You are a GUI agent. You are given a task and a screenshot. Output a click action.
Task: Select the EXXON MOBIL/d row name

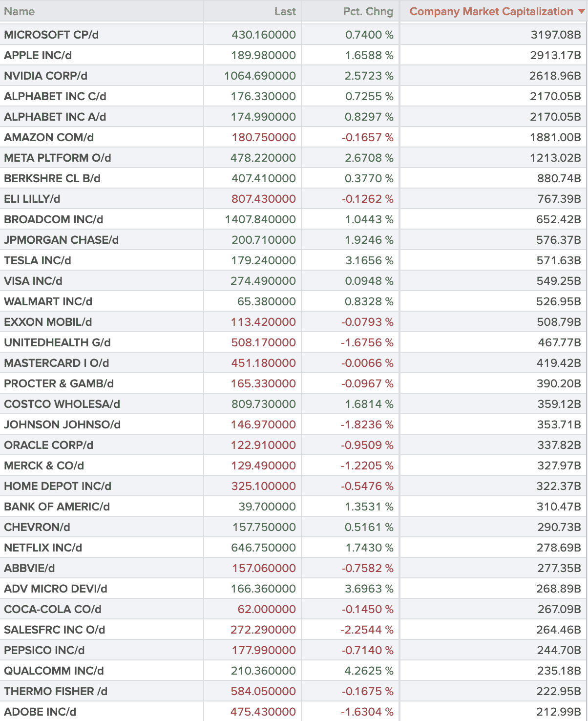[x=48, y=322]
